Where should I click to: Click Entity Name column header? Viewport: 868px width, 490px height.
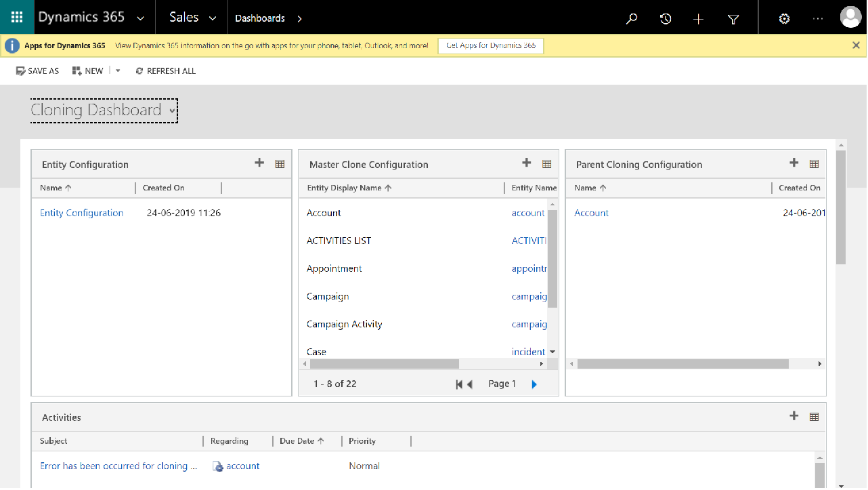(534, 188)
